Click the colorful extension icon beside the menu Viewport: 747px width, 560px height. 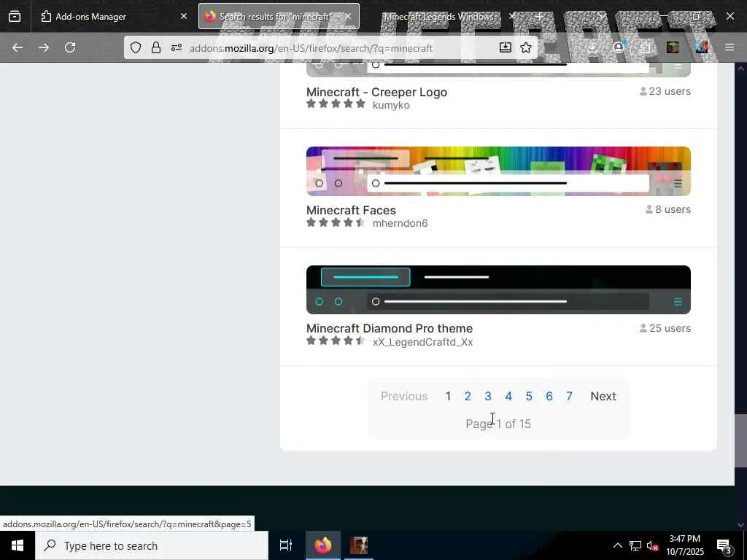pyautogui.click(x=701, y=47)
